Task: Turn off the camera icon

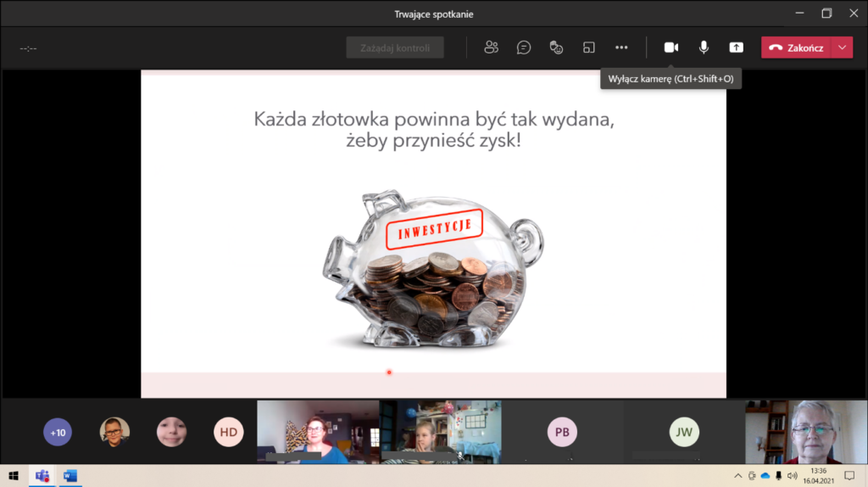Action: coord(671,48)
